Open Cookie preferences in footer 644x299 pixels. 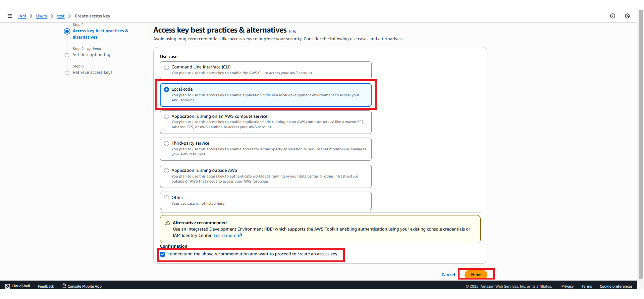click(616, 286)
